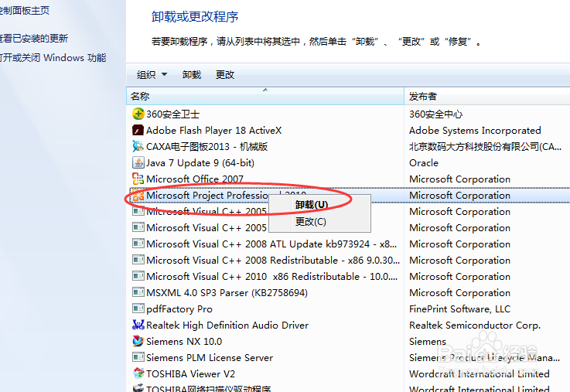Click the Microsoft Office 2007 icon
This screenshot has height=392, width=570.
click(138, 179)
